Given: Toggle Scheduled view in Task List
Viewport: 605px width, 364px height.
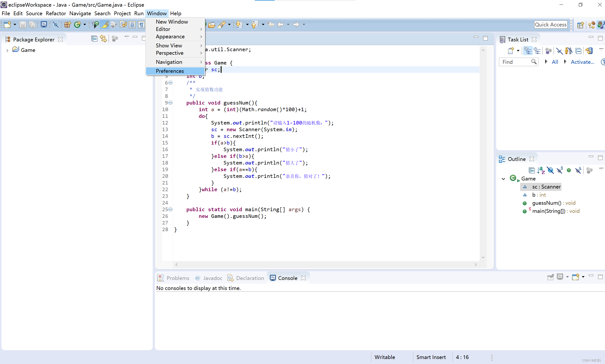Looking at the screenshot, I should tap(537, 51).
